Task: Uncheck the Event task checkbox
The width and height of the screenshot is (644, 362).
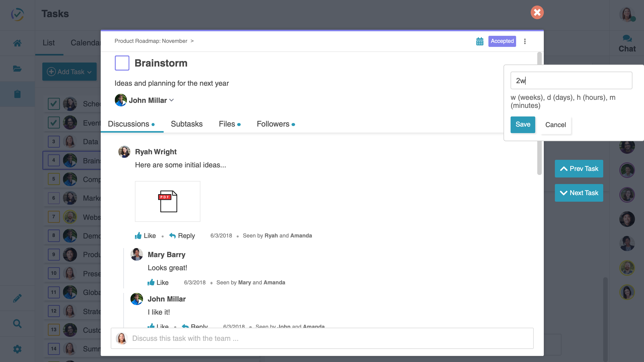Action: pos(54,123)
